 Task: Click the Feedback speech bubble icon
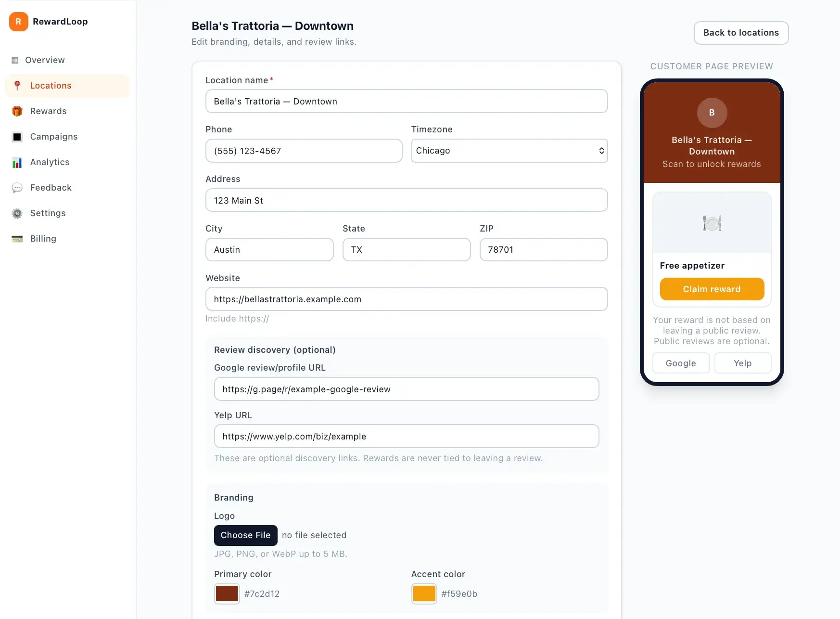click(x=17, y=188)
